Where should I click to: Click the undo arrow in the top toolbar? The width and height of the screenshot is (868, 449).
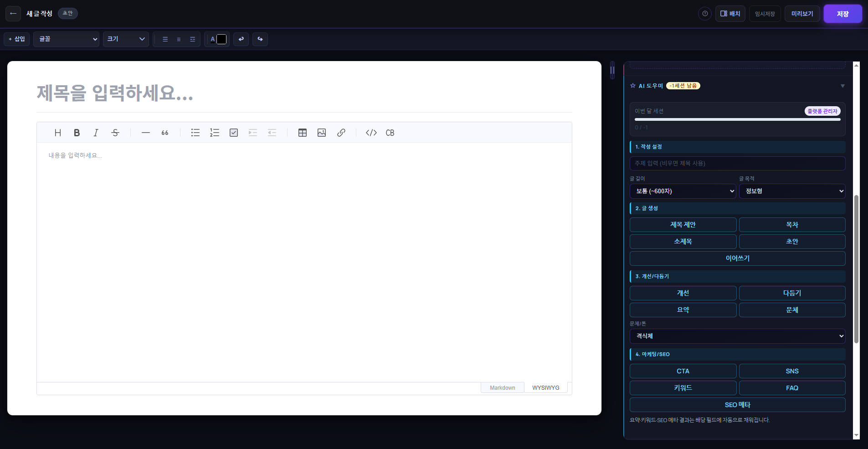pyautogui.click(x=241, y=39)
